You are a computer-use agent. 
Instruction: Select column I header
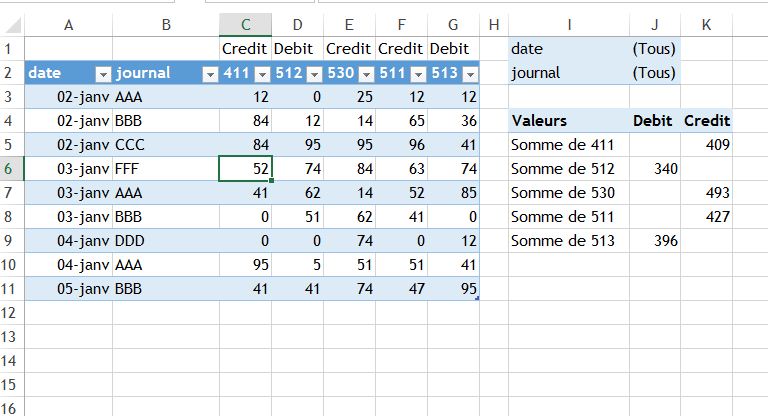point(569,25)
